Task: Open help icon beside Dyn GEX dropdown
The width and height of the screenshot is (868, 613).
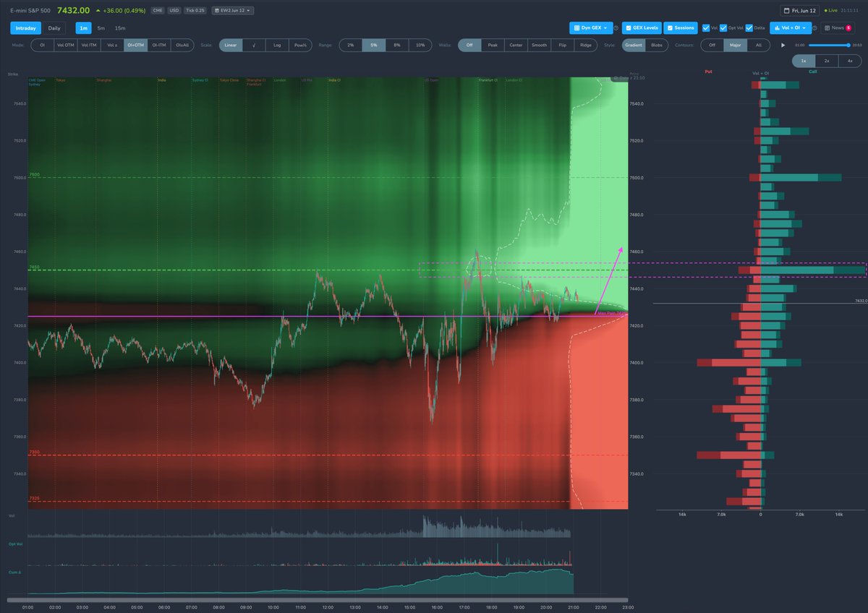Action: 616,28
